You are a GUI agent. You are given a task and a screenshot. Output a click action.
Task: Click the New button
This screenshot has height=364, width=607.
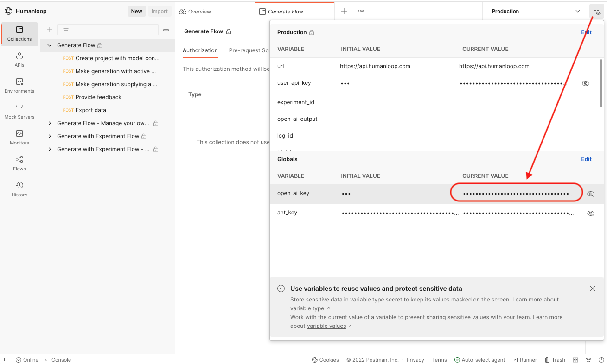pos(137,11)
